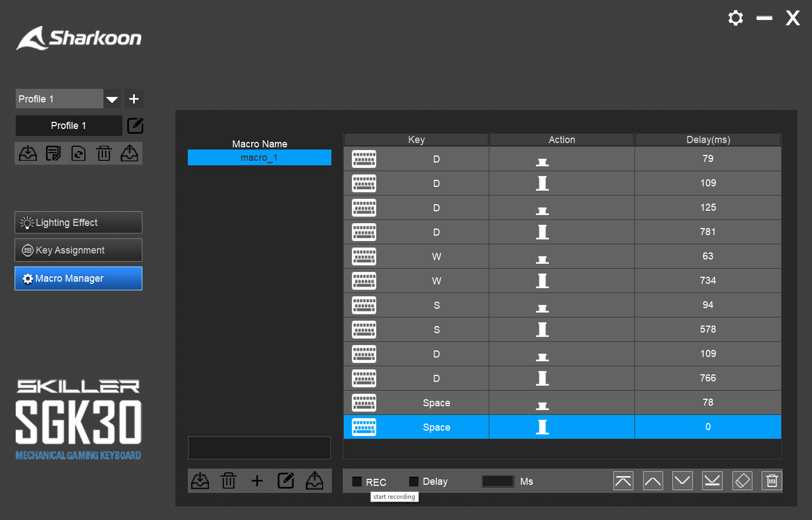Image resolution: width=812 pixels, height=520 pixels.
Task: Move selected step down one row
Action: click(683, 480)
